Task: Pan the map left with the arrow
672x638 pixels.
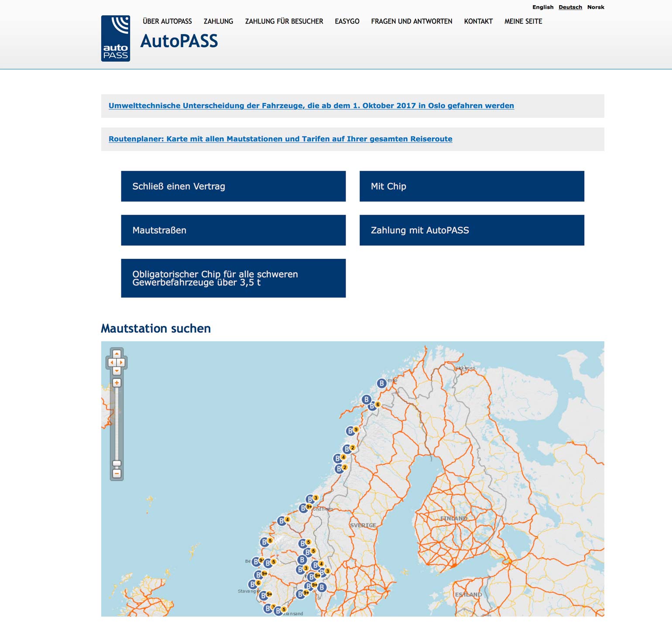Action: click(112, 362)
